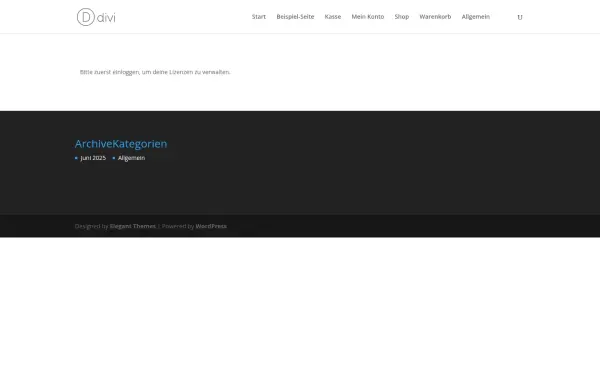
Task: Go to the Start menu item
Action: pyautogui.click(x=259, y=16)
